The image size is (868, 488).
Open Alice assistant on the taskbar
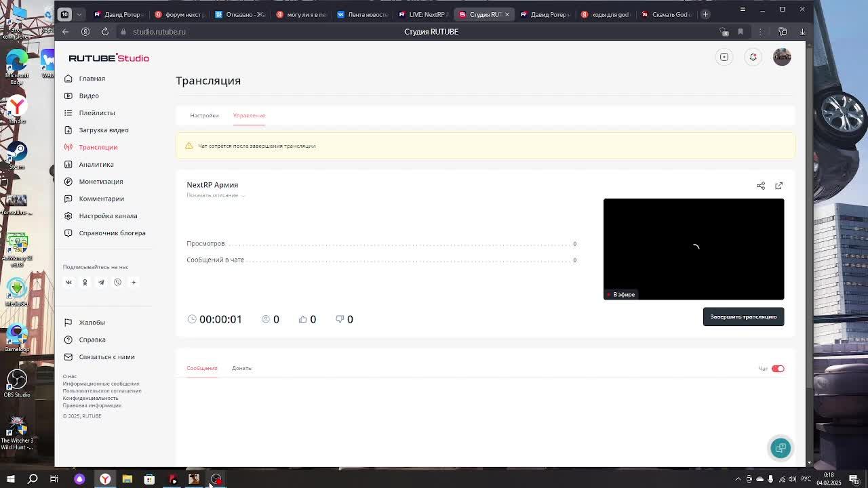tap(79, 479)
